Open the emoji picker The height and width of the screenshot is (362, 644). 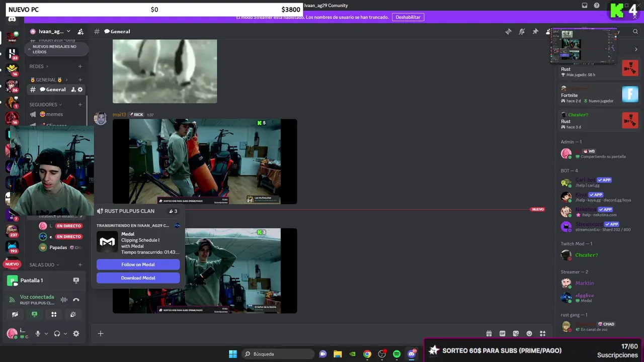pyautogui.click(x=529, y=333)
